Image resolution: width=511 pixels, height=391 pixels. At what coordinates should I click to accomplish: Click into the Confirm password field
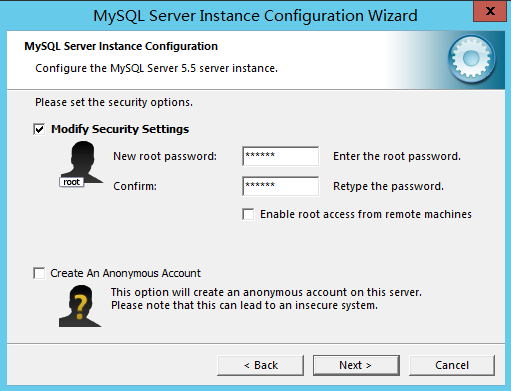281,186
